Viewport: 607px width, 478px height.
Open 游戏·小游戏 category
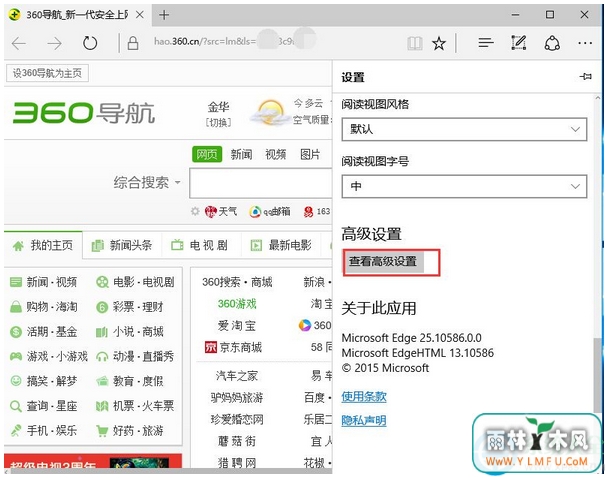click(49, 356)
